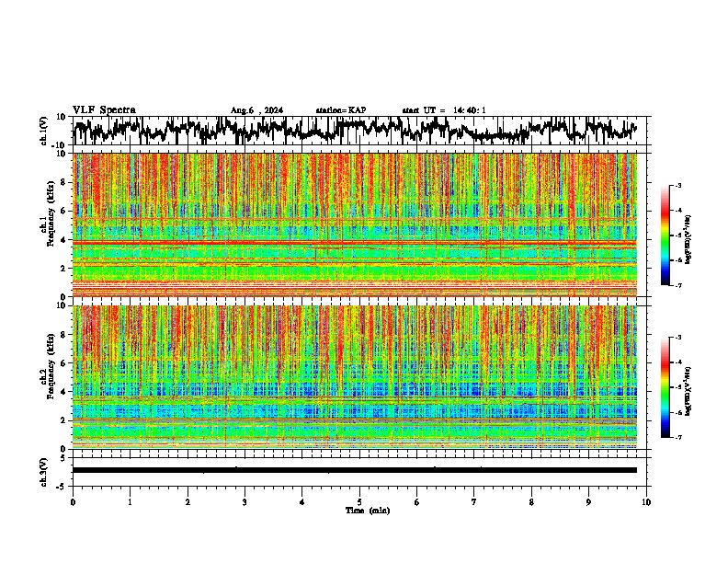Click inside the ch.1 spectrogram panel
The height and width of the screenshot is (563, 728).
pos(355,224)
